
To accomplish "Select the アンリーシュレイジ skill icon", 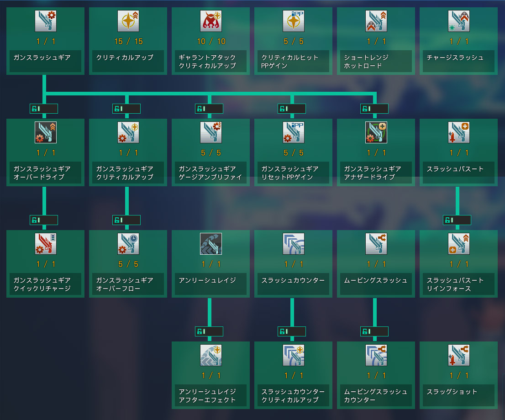I will (211, 244).
